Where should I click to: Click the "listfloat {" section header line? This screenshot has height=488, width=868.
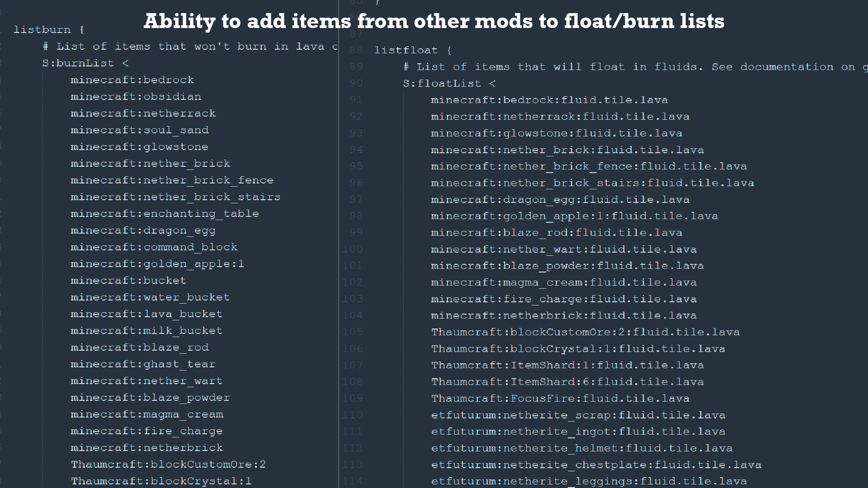pos(413,50)
